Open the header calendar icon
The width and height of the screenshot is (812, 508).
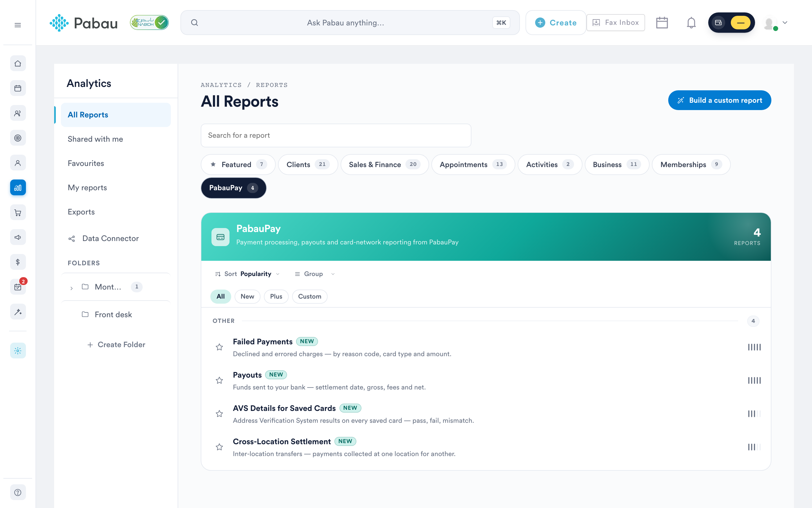662,23
